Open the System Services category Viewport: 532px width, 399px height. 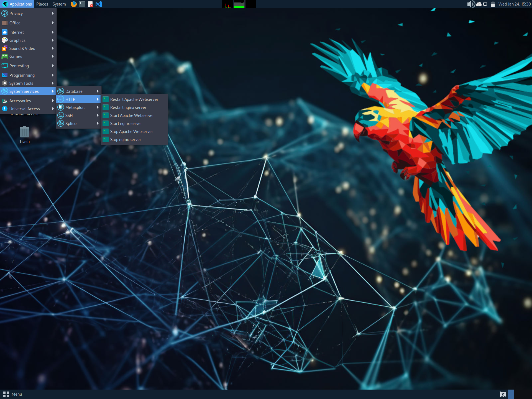28,91
